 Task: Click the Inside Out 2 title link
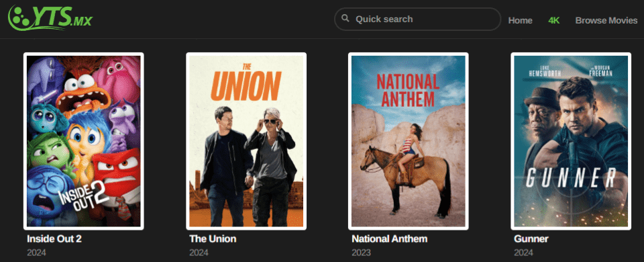click(54, 238)
